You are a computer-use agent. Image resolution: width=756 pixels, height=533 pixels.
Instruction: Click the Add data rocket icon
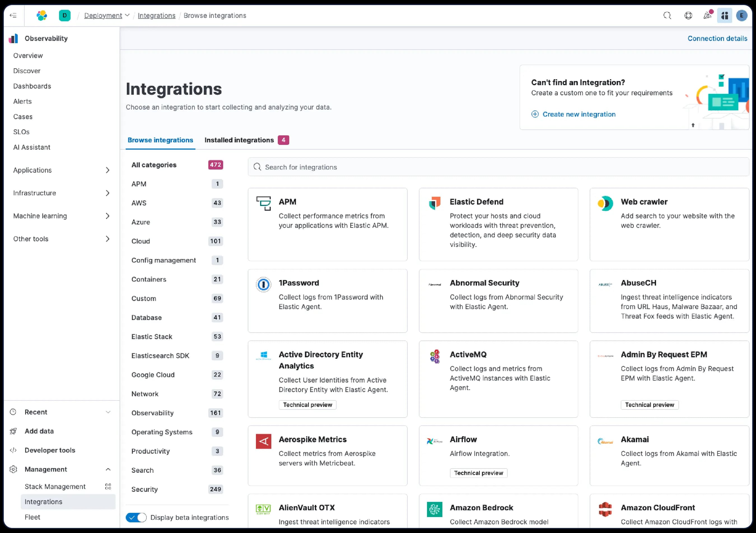13,431
